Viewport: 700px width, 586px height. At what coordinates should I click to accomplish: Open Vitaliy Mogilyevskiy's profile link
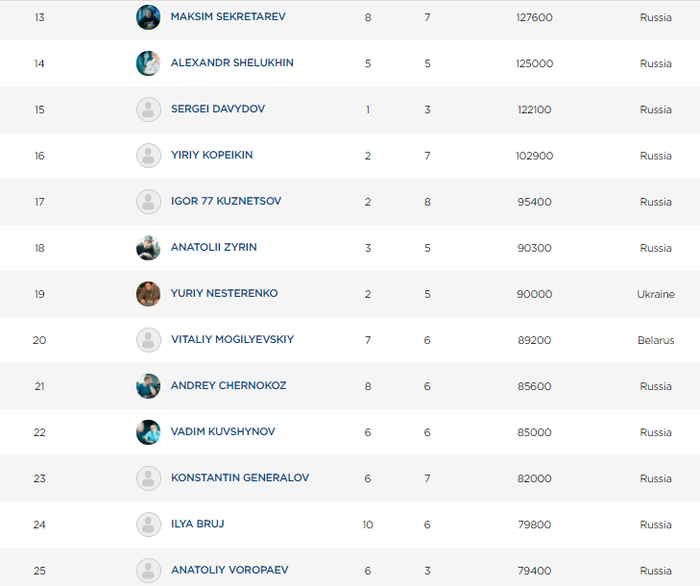pyautogui.click(x=232, y=340)
